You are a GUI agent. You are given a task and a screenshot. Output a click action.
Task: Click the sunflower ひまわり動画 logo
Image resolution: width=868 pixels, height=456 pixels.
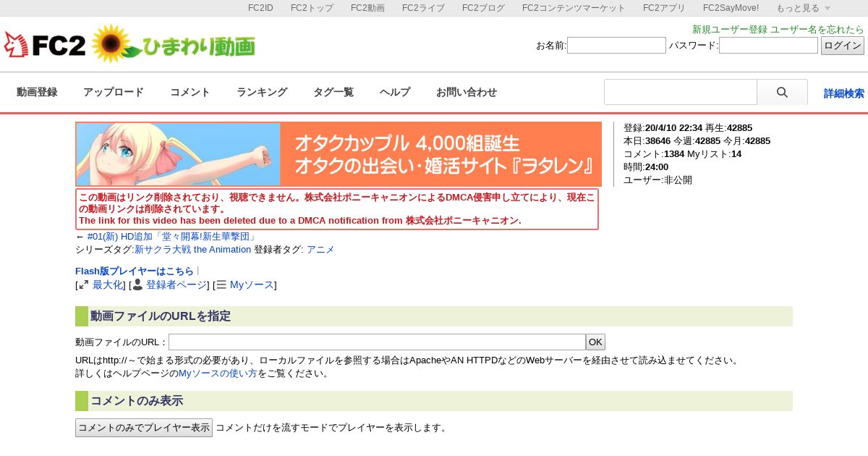pyautogui.click(x=174, y=44)
